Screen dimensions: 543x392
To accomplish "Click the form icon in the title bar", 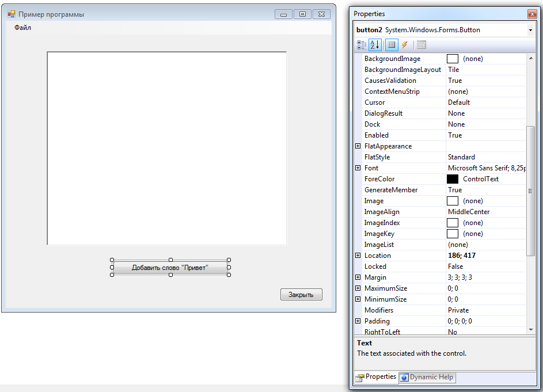I will (x=12, y=14).
